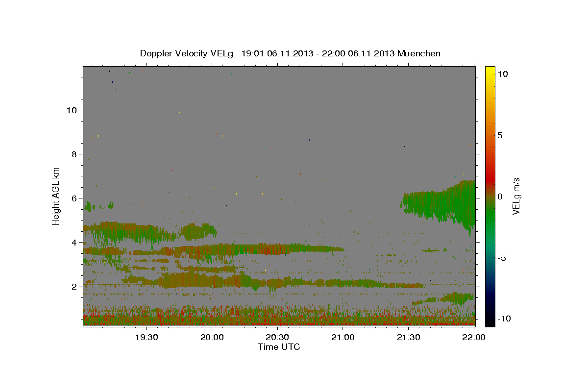
Task: Click the '21:30' time axis label
Action: (x=409, y=337)
